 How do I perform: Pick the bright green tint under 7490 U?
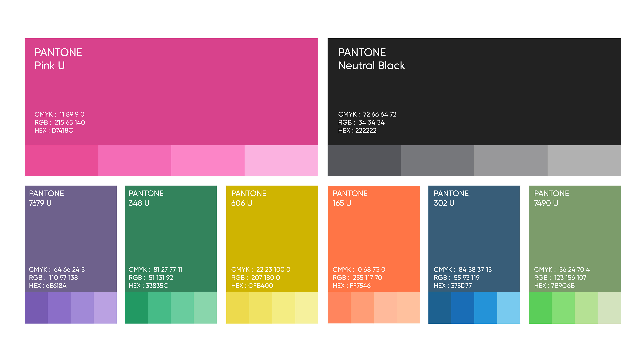[x=541, y=308]
